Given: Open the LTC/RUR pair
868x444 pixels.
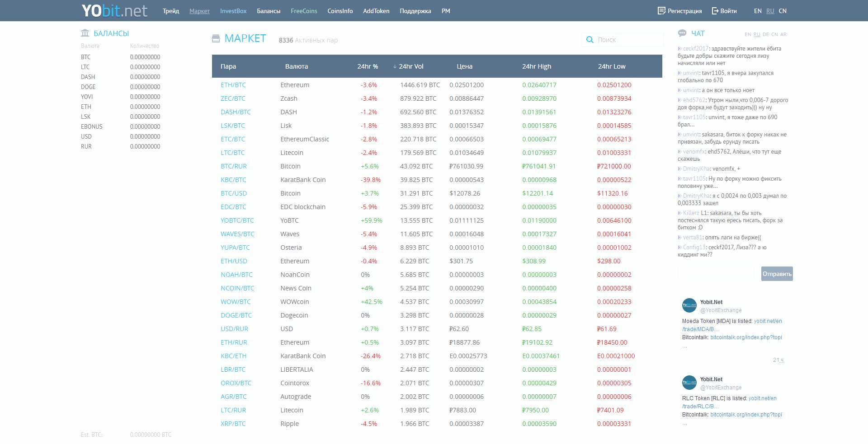Looking at the screenshot, I should (x=233, y=410).
